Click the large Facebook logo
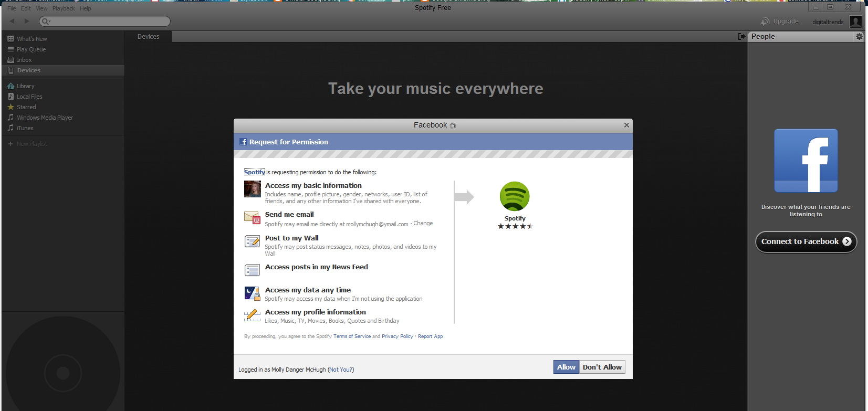 [x=806, y=161]
